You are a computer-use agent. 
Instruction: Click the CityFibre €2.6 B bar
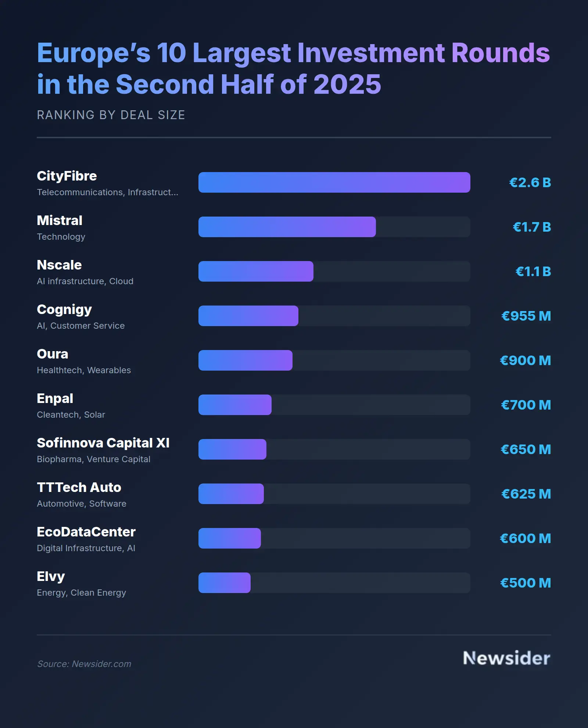[334, 182]
